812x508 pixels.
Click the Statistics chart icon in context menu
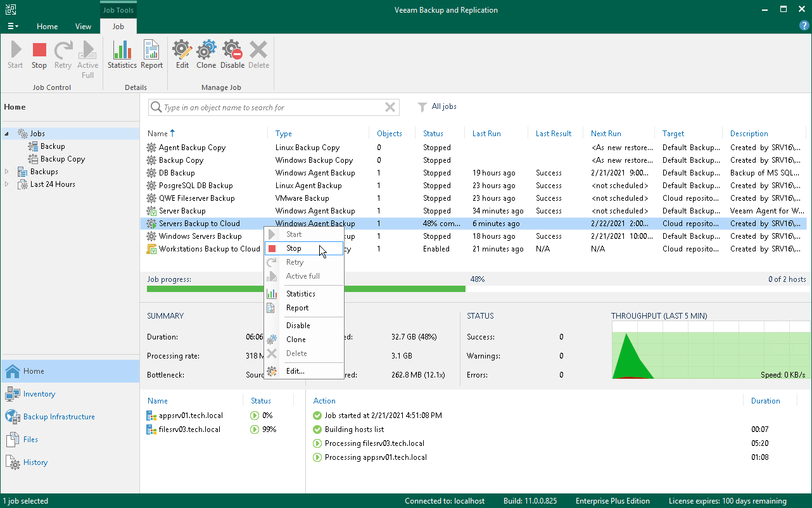[272, 294]
